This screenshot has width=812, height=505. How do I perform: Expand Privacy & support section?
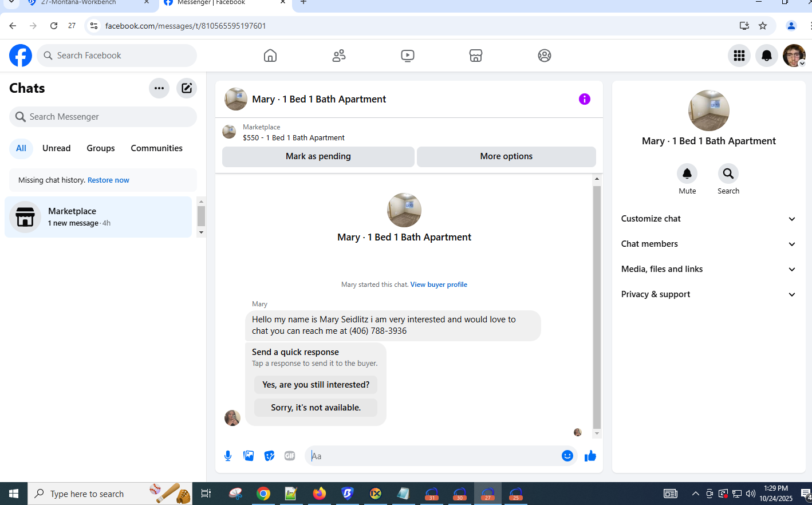click(x=709, y=294)
